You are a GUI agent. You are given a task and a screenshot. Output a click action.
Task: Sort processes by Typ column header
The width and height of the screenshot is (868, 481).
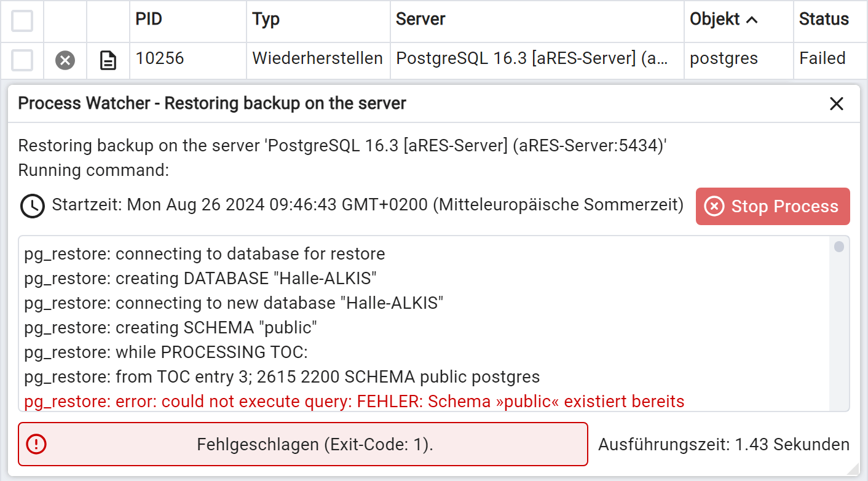(266, 20)
